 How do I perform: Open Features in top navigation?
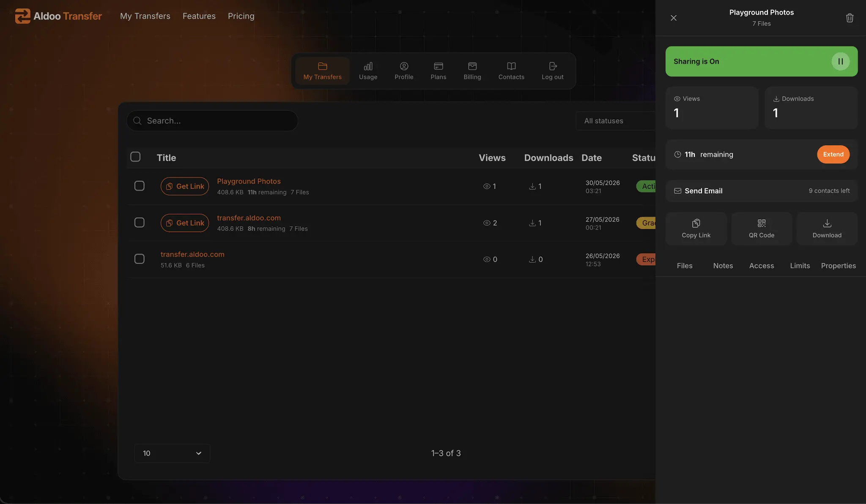pos(199,16)
